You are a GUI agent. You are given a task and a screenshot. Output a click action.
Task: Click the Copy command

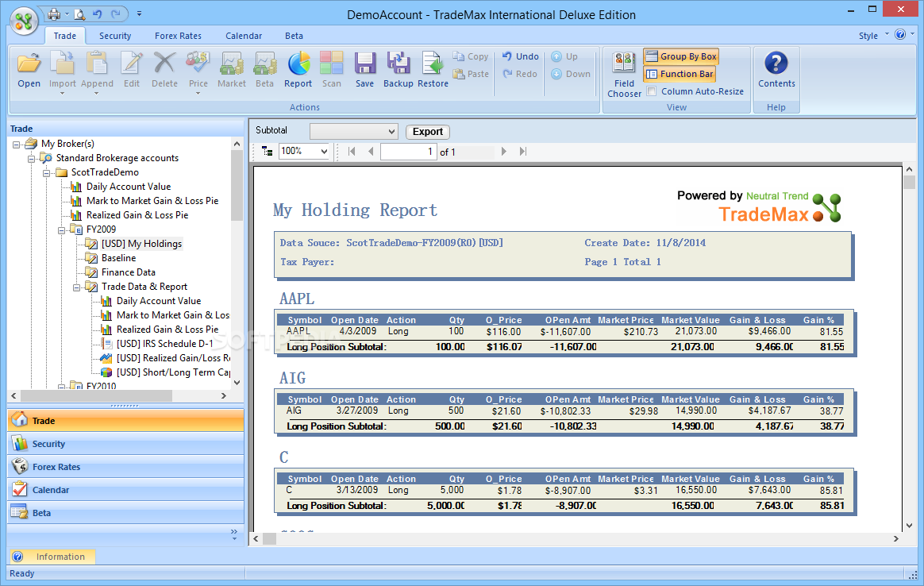click(471, 56)
